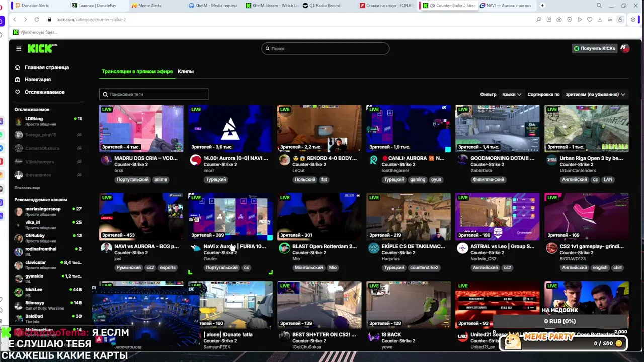Screen dimensions: 644x362
Task: Open the Nodwin_CS2 channel avatar
Action: (x=462, y=248)
